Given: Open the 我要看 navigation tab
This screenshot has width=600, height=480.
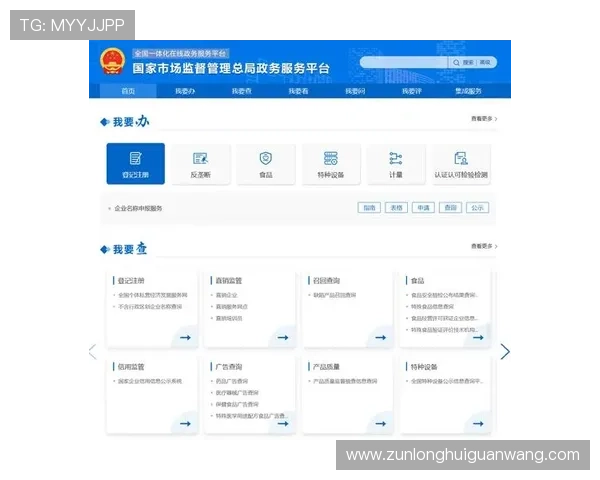Looking at the screenshot, I should tap(298, 91).
